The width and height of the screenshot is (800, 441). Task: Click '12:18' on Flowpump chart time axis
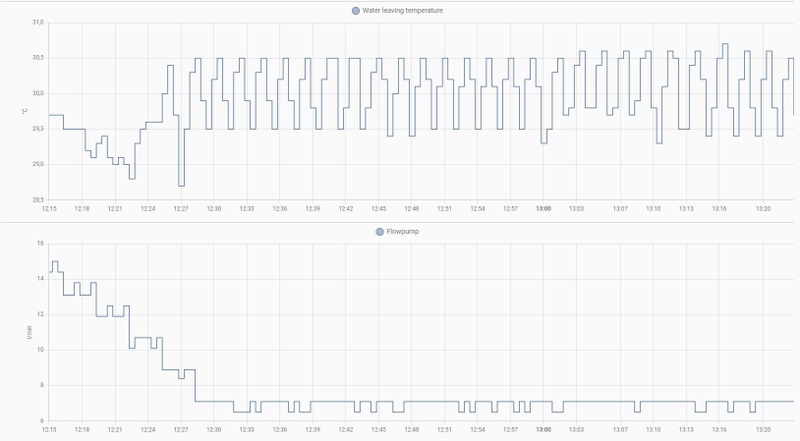tap(82, 430)
